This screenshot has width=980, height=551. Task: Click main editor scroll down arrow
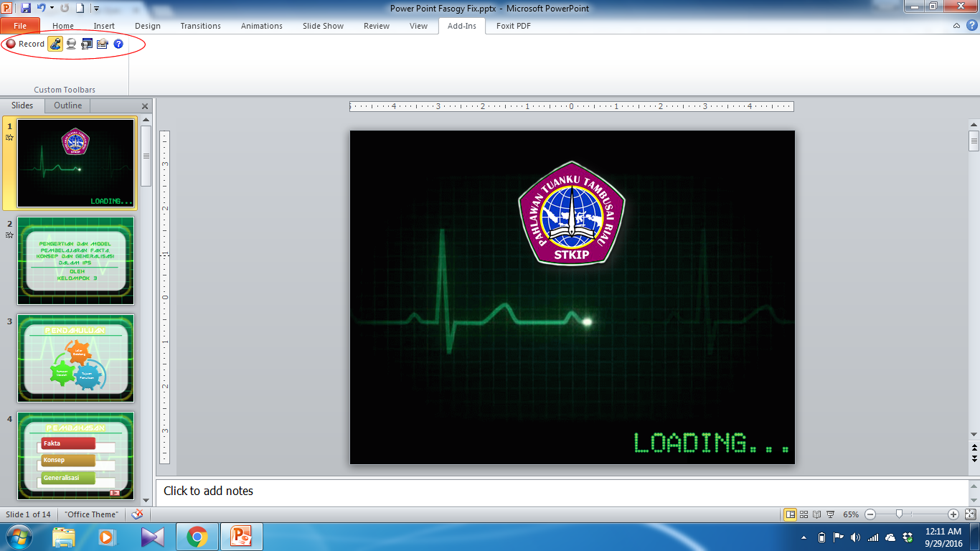coord(974,435)
